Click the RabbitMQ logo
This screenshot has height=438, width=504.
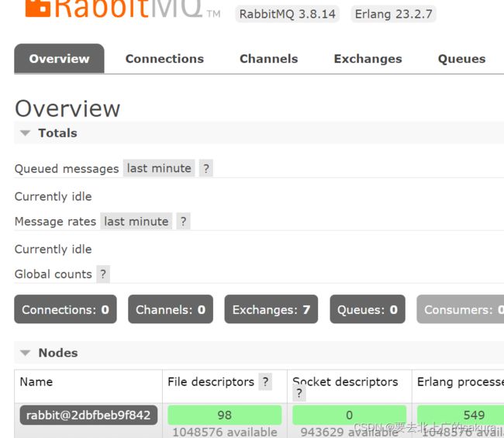(x=123, y=9)
